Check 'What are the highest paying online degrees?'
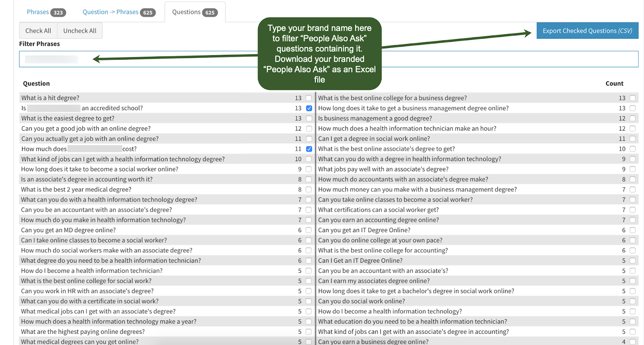644x345 pixels. [309, 332]
